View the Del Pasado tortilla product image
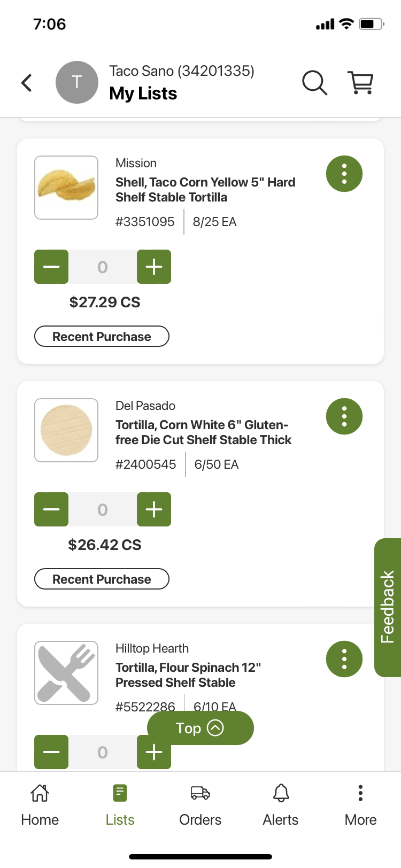This screenshot has height=868, width=401. [66, 430]
